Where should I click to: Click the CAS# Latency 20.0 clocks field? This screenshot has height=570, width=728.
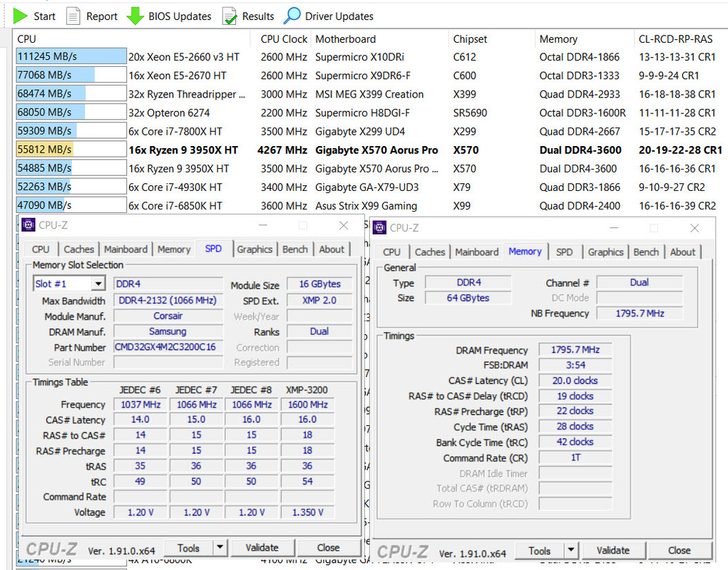(575, 380)
